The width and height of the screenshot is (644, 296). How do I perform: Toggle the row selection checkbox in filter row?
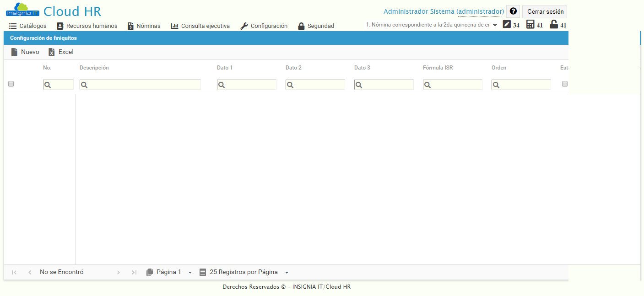click(11, 84)
